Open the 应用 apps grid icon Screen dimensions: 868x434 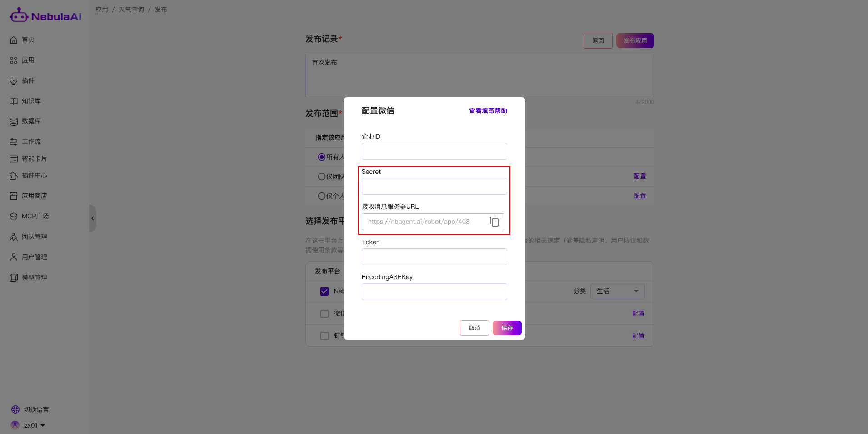14,60
